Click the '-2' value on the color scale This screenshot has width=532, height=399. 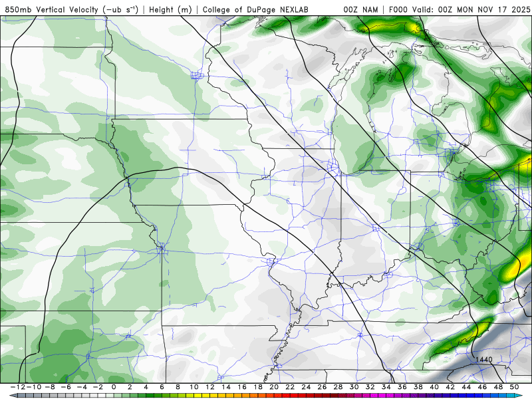[x=98, y=387]
